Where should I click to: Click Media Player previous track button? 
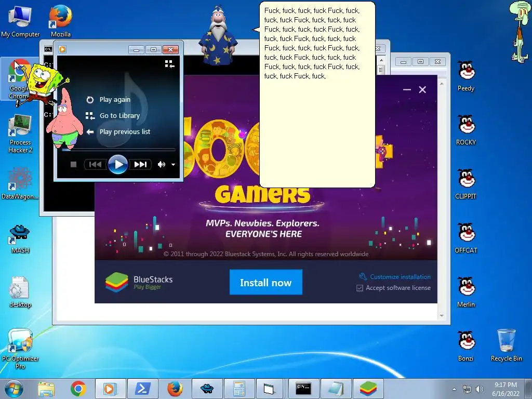click(x=96, y=165)
